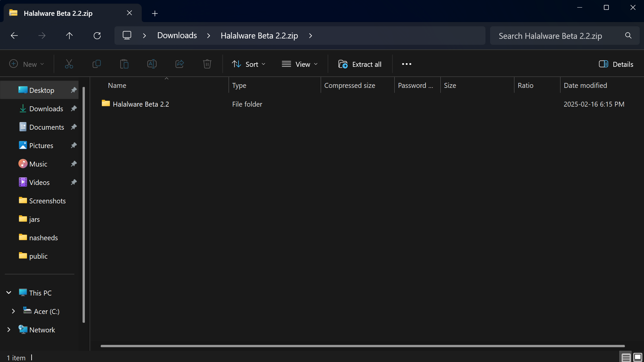Unpin Downloads from Quick access
Image resolution: width=644 pixels, height=362 pixels.
pos(74,109)
